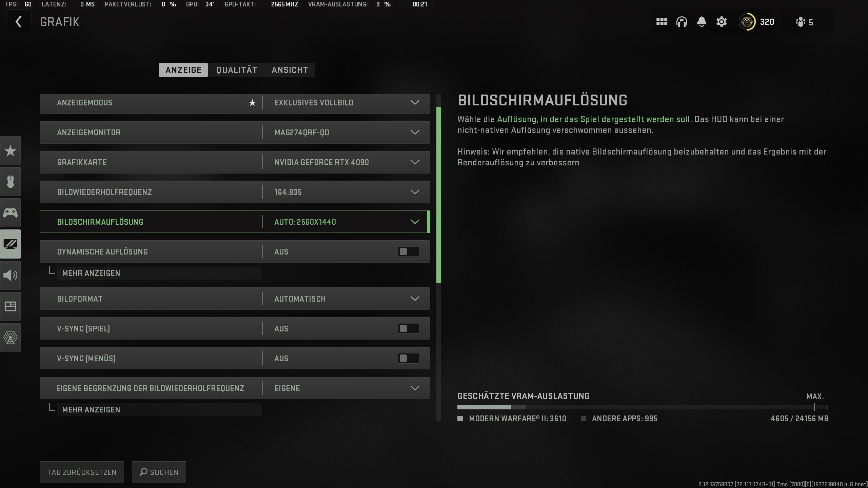
Task: Open interface settings sidebar icon
Action: click(x=11, y=306)
